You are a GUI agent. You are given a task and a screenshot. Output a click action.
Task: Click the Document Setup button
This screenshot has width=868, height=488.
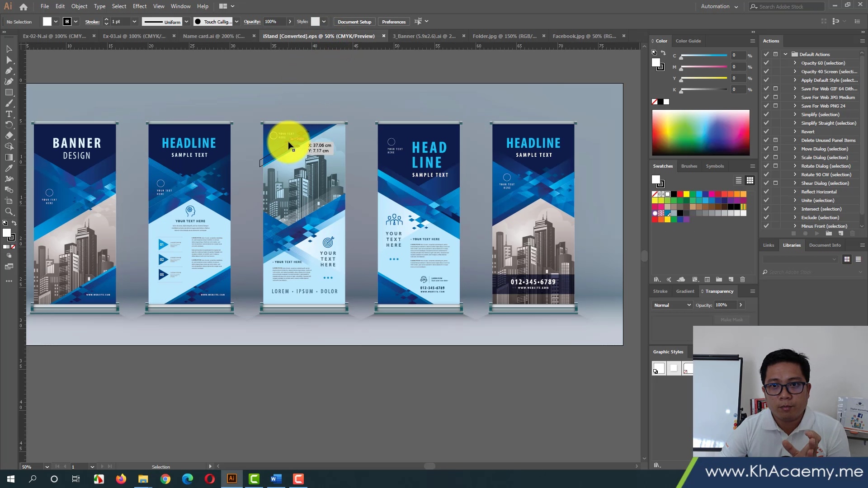click(354, 22)
